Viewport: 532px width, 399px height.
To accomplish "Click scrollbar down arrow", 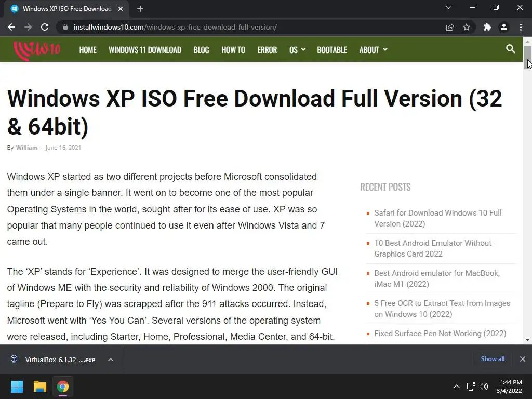I will (x=527, y=340).
